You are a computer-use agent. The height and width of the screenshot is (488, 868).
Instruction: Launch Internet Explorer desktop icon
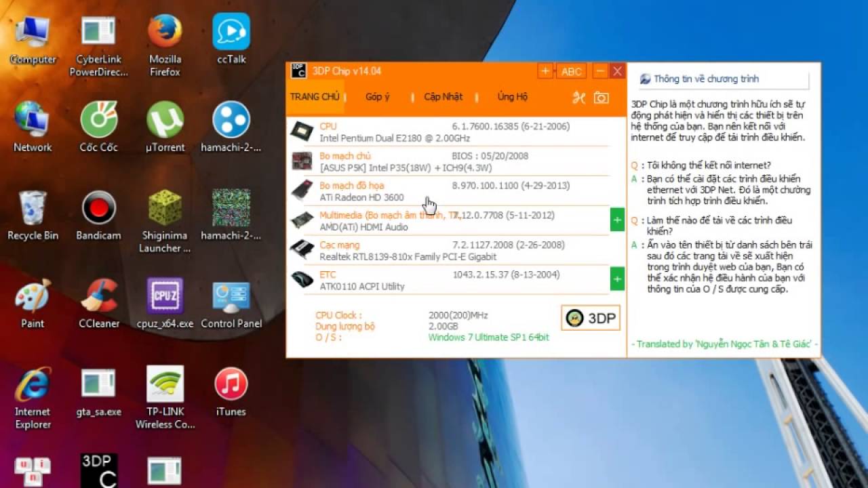point(33,398)
